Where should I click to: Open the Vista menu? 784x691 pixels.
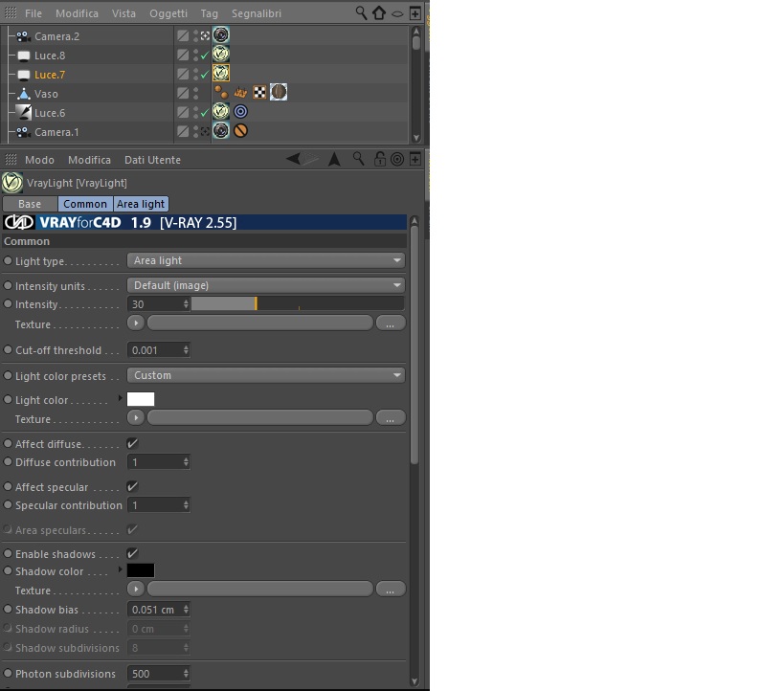123,13
